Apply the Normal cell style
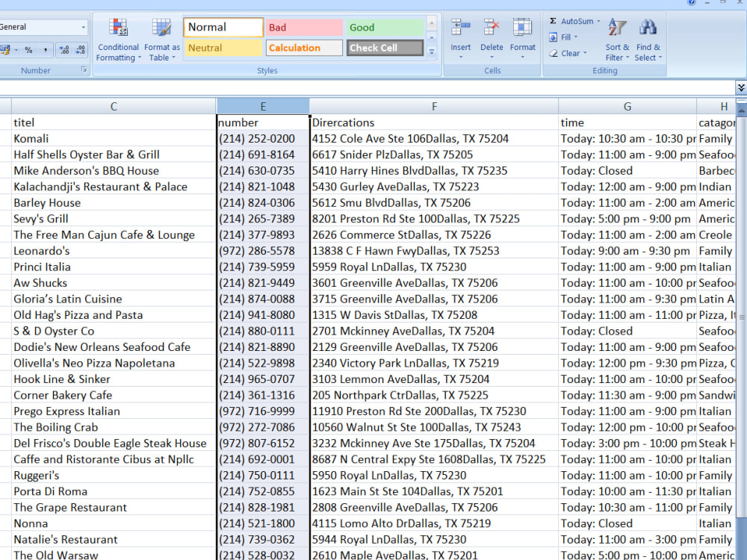The width and height of the screenshot is (747, 560). pos(223,27)
